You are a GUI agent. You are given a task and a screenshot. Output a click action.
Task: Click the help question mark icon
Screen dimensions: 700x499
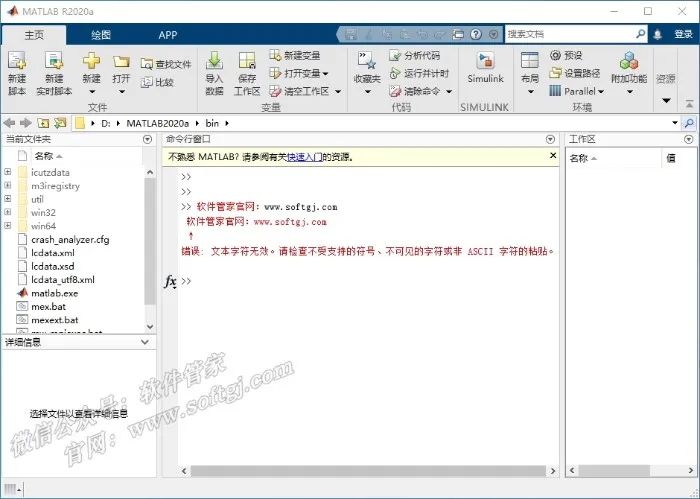476,34
